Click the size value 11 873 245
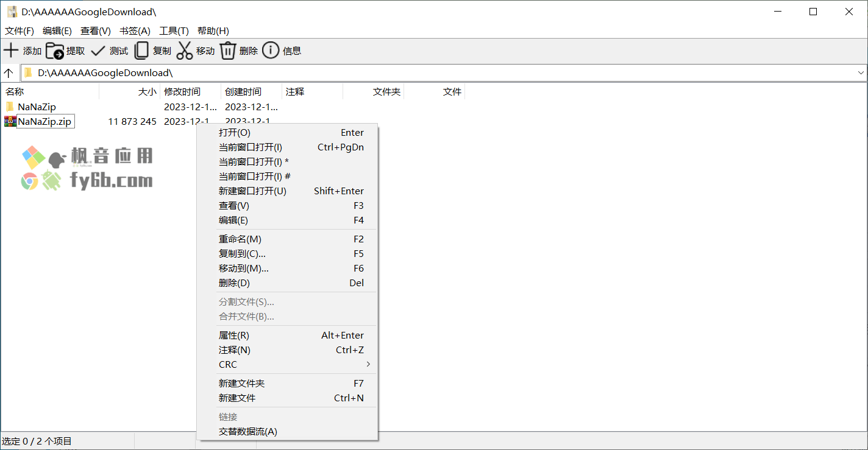The image size is (868, 450). coord(132,122)
